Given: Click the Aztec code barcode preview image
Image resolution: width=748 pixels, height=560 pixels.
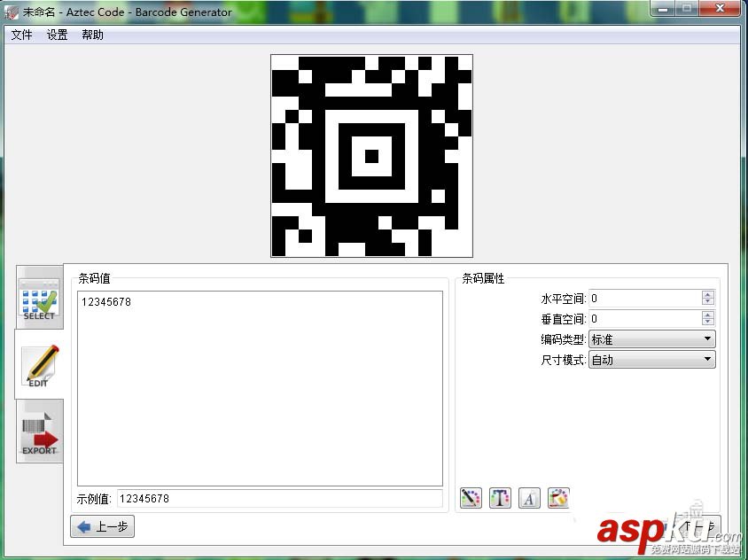Looking at the screenshot, I should coord(371,156).
